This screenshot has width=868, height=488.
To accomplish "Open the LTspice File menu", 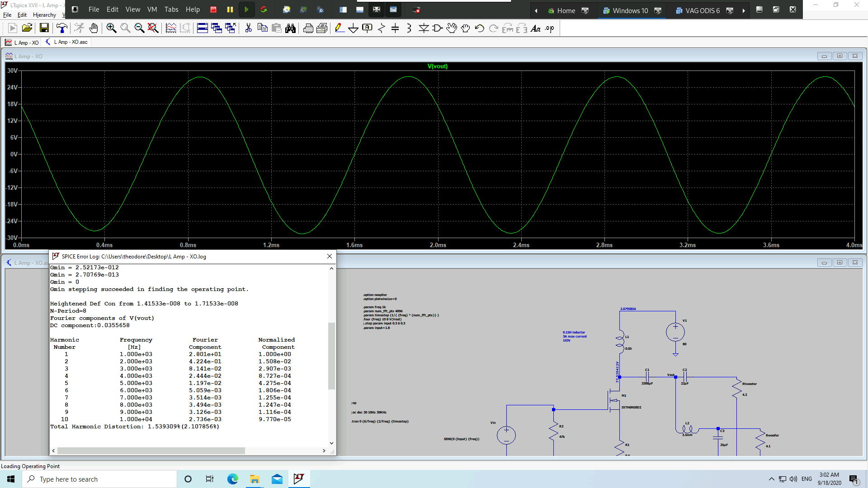I will 7,15.
